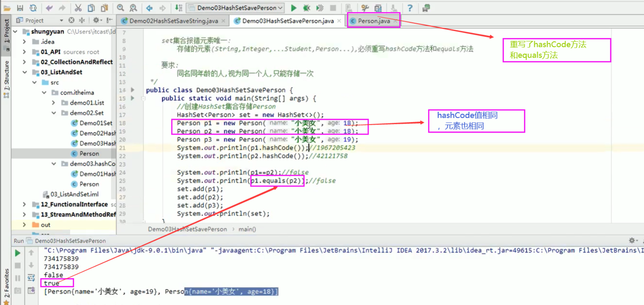Click the Scroll from Source target icon
Viewport: 644px width, 305px height.
(72, 20)
